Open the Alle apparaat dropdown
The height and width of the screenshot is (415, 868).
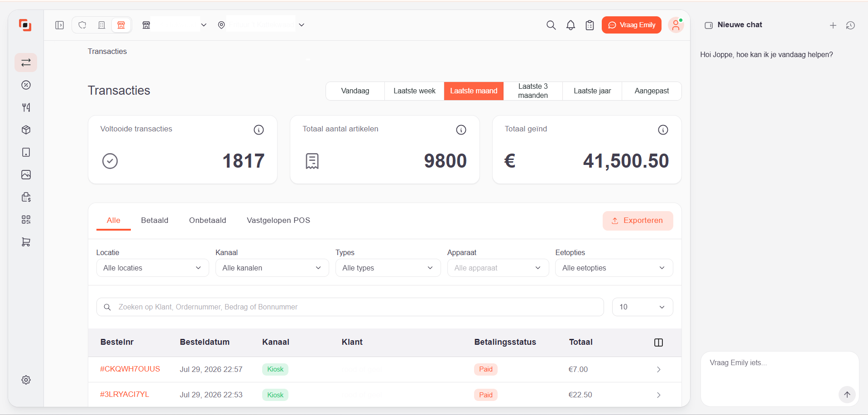pos(498,268)
